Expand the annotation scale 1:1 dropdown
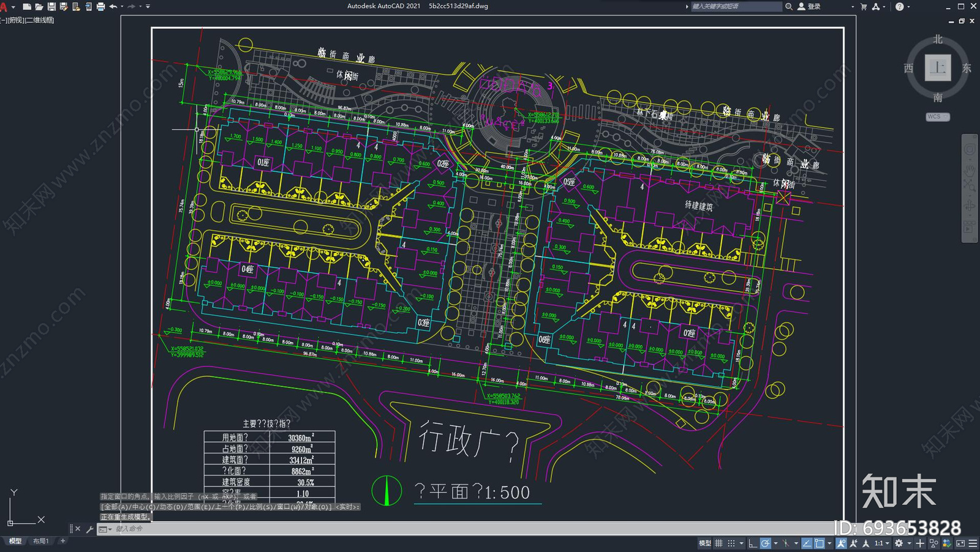The image size is (980, 552). pos(882,543)
